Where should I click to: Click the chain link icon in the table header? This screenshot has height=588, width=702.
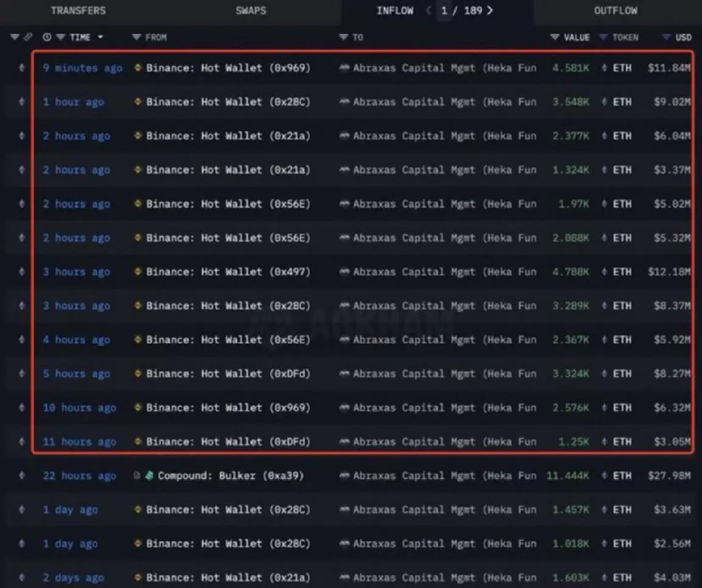pos(28,37)
